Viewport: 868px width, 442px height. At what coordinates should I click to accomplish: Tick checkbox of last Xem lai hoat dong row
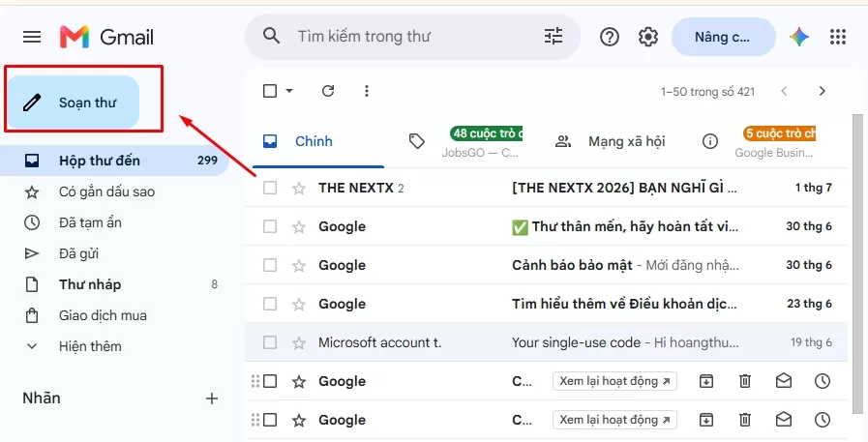(270, 420)
